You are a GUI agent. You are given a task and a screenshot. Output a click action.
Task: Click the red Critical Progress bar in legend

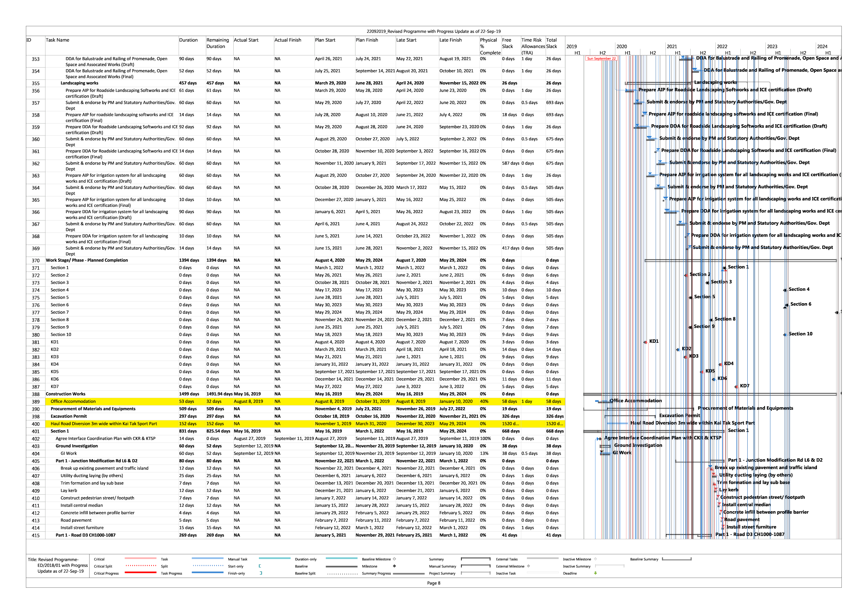[x=140, y=572]
